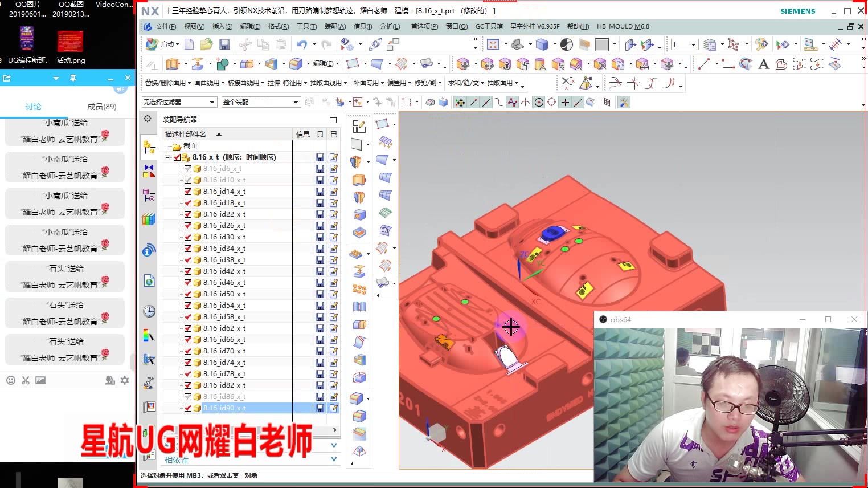Click the Open File folder icon
The width and height of the screenshot is (868, 488).
point(206,44)
